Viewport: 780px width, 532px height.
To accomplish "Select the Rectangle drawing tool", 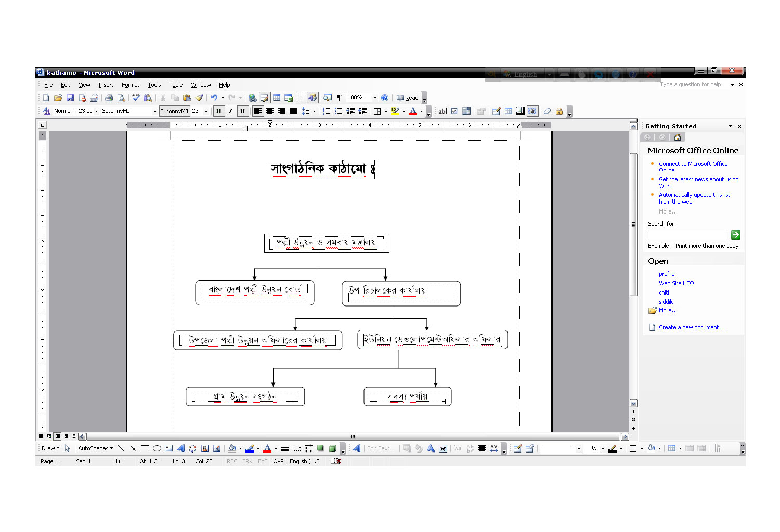I will 145,448.
